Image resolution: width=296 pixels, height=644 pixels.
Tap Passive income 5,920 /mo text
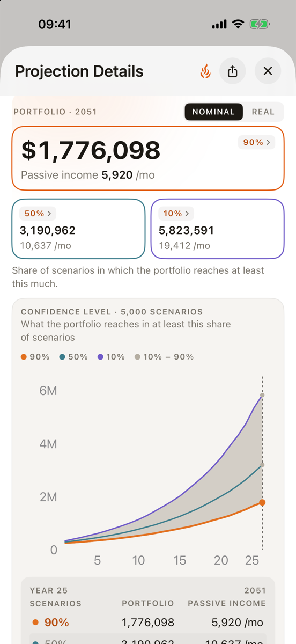88,175
